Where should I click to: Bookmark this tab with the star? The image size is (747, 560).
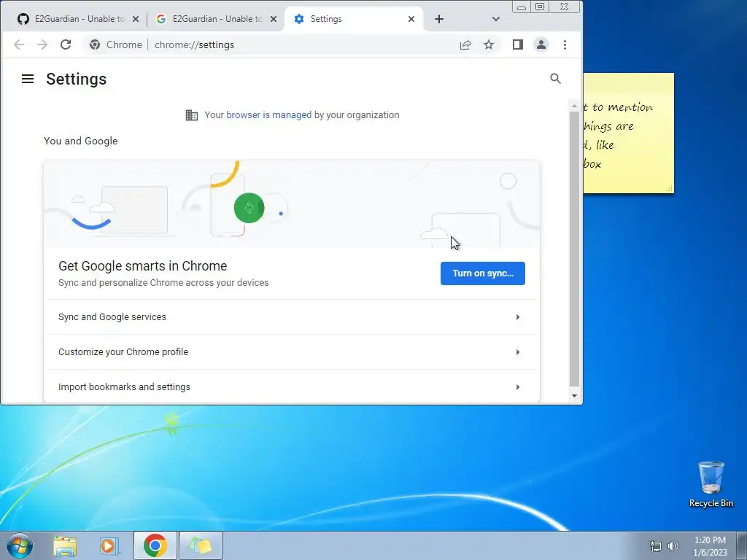[489, 44]
